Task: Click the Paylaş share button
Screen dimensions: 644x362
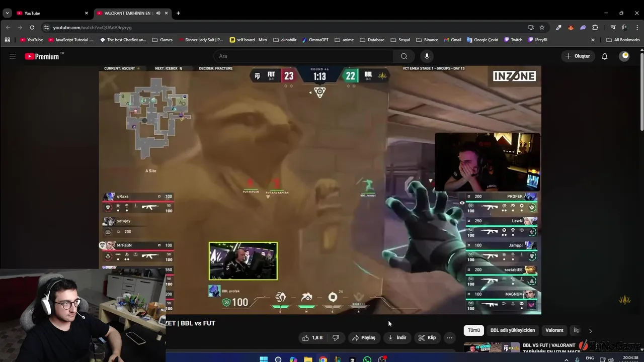Action: point(364,338)
